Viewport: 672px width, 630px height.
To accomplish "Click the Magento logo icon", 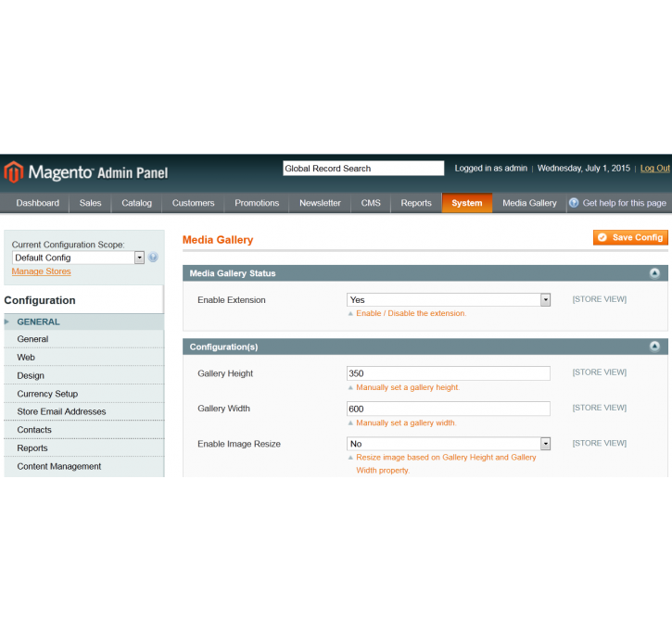I will pos(14,172).
